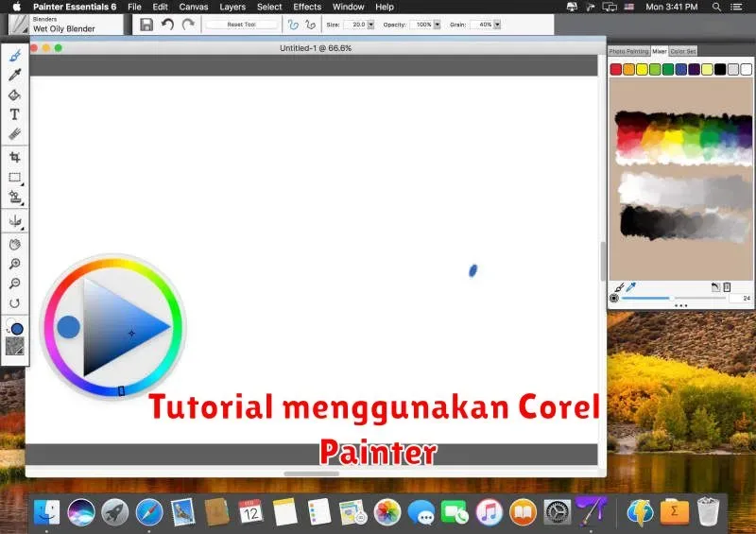Select the Brush tool in the toolbox
756x534 pixels.
pos(15,56)
